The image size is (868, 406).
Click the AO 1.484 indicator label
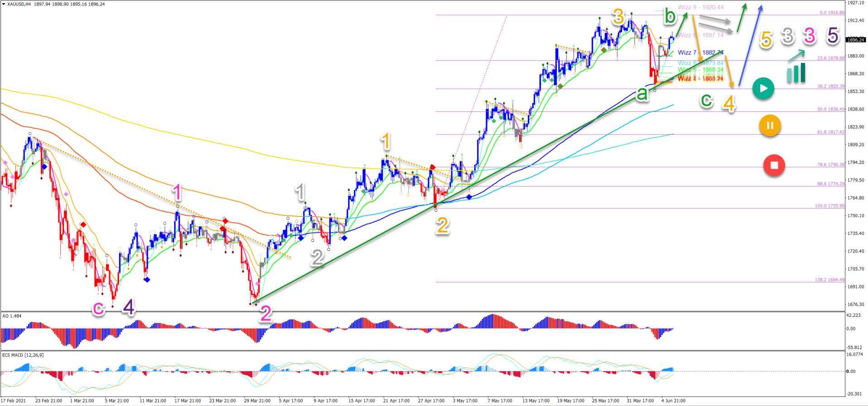click(x=12, y=315)
